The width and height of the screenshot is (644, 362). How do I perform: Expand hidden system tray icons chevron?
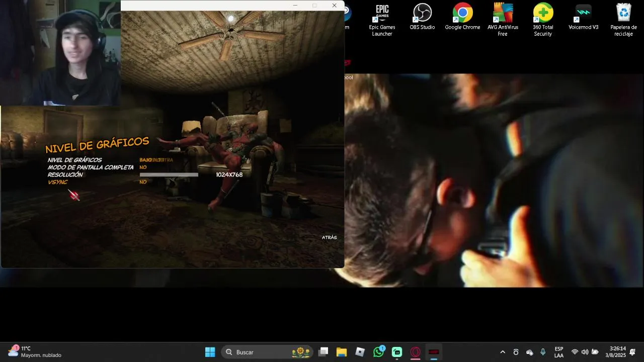502,352
